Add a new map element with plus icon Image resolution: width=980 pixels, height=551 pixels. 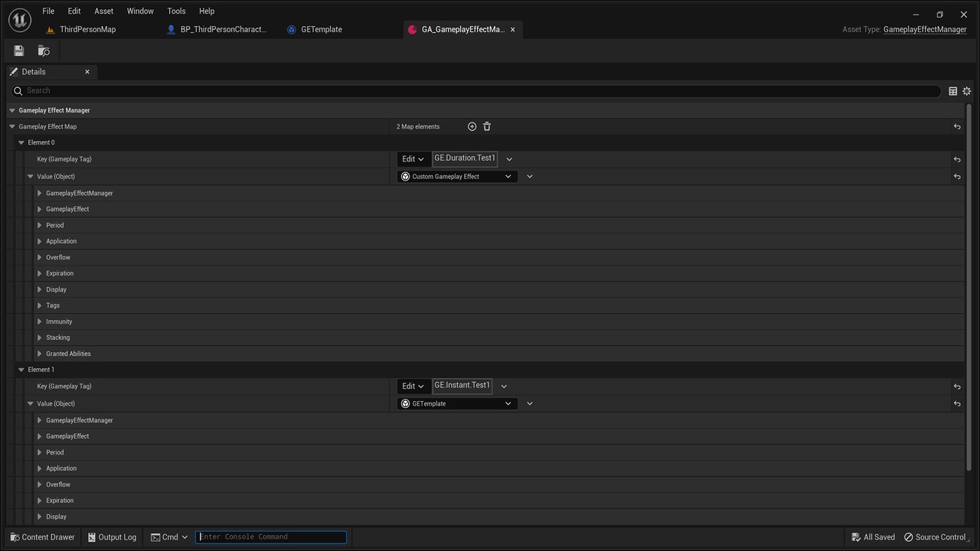click(472, 126)
